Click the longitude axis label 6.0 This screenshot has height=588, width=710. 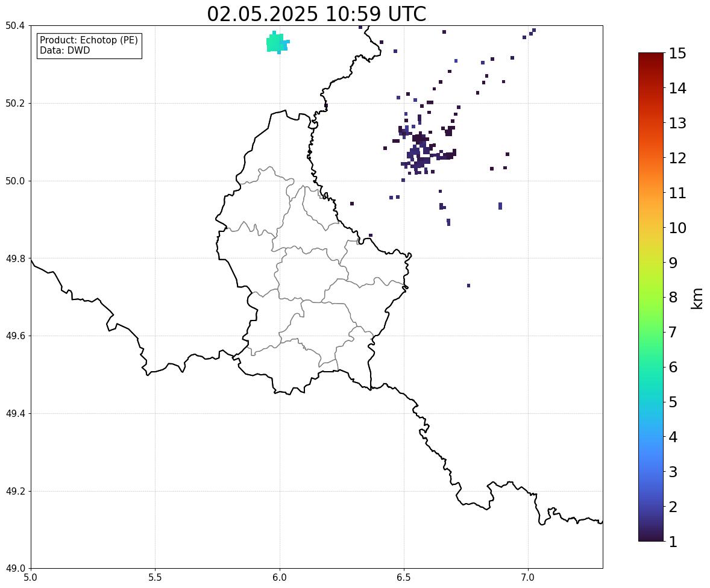click(280, 578)
